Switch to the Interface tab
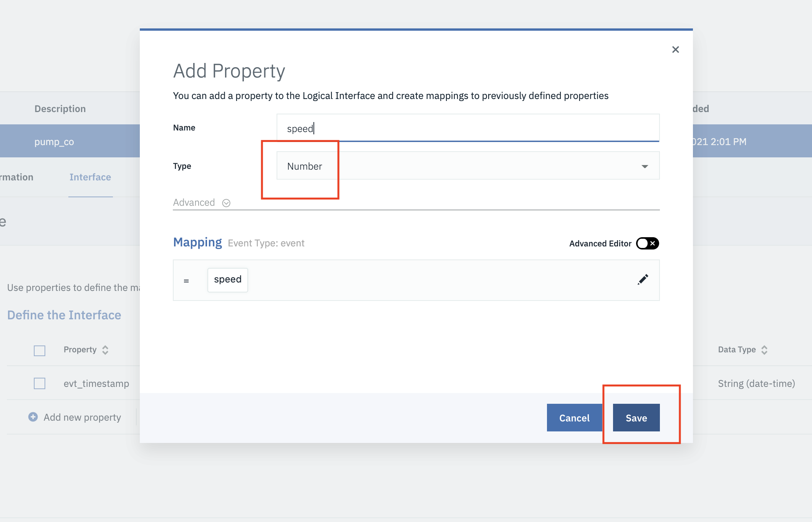 click(90, 177)
